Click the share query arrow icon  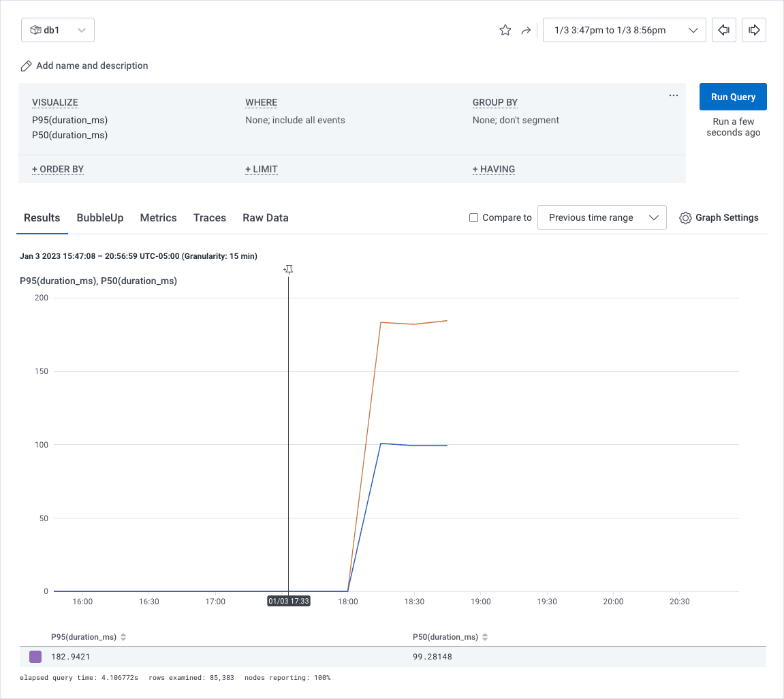526,30
